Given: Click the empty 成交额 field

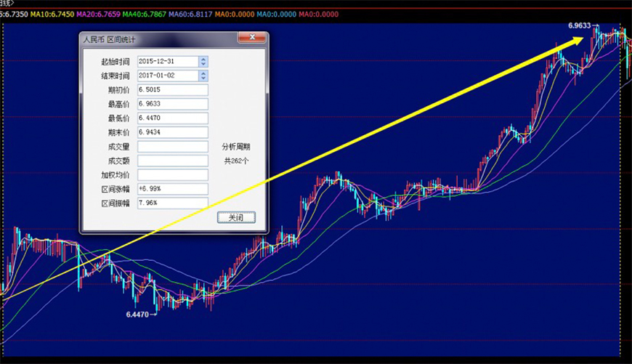Looking at the screenshot, I should pos(172,161).
